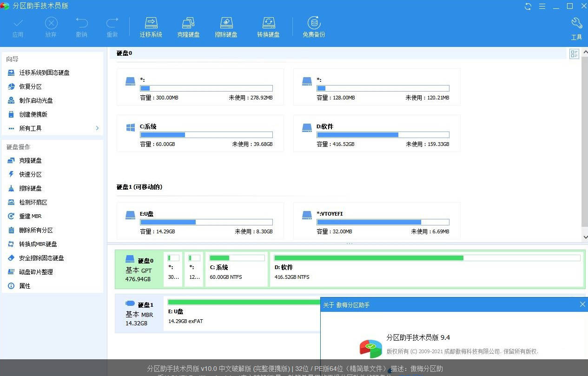Discard changes using the 放弃 icon
This screenshot has height=376, width=588.
50,26
